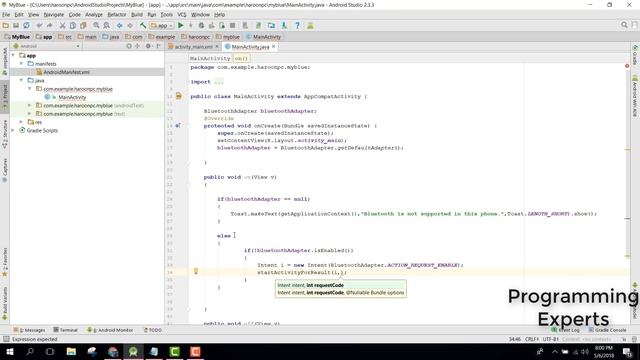Click the yellow intention lightbulb icon

(196, 271)
